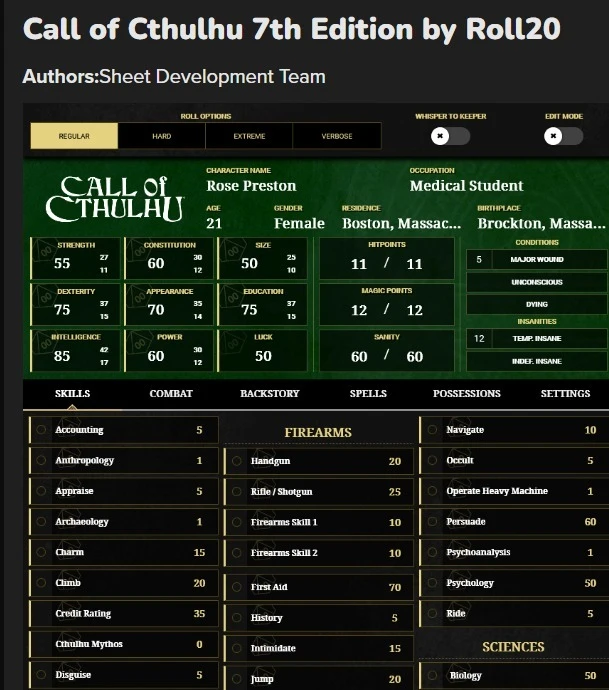Click the Education dice icon
The image size is (609, 690).
(x=232, y=296)
